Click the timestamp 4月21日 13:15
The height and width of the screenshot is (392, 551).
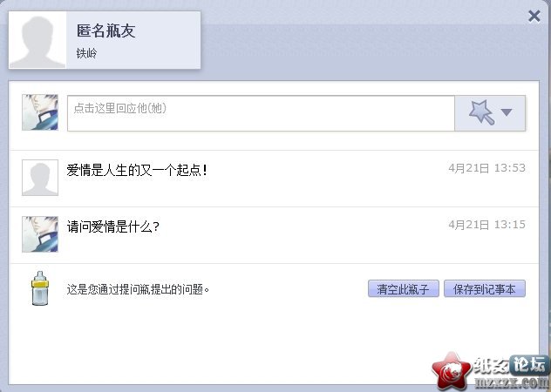(487, 225)
